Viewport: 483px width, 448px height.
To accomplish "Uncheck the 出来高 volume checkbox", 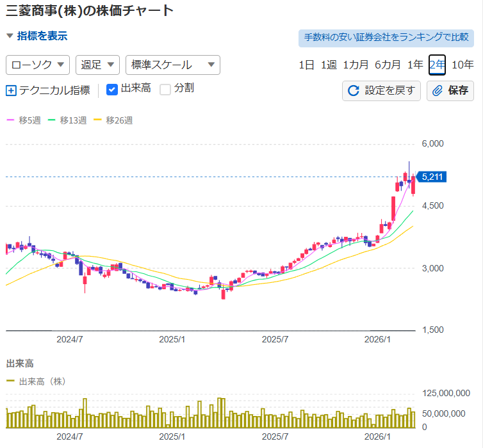I will click(x=111, y=89).
